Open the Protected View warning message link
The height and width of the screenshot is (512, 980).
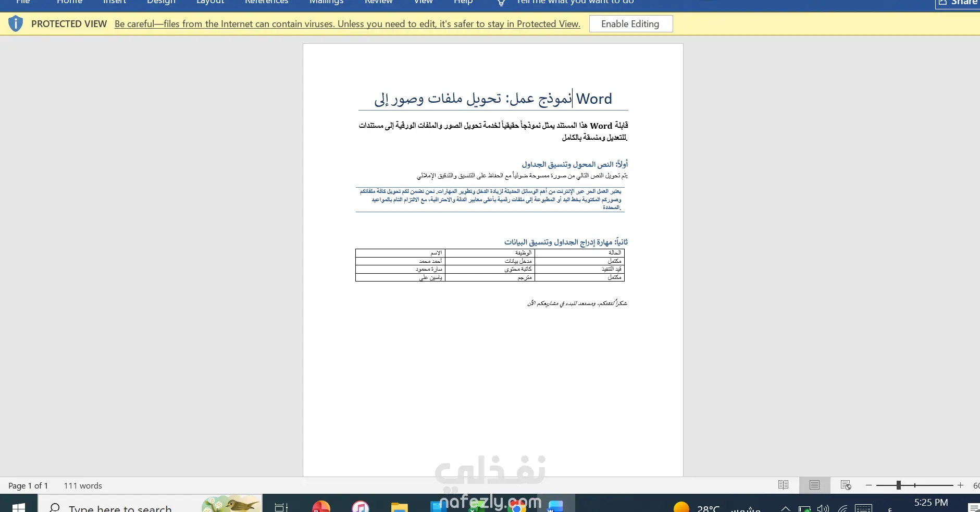pyautogui.click(x=347, y=24)
